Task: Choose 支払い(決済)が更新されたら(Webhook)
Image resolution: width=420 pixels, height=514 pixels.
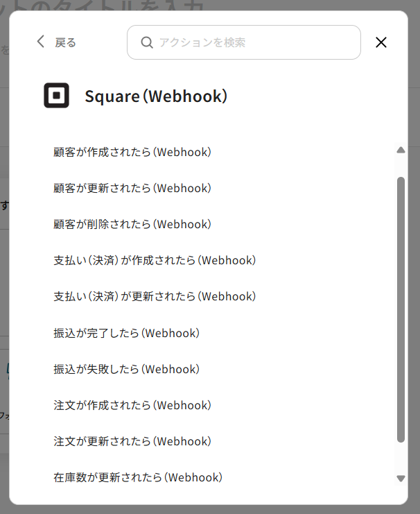Action: (155, 296)
